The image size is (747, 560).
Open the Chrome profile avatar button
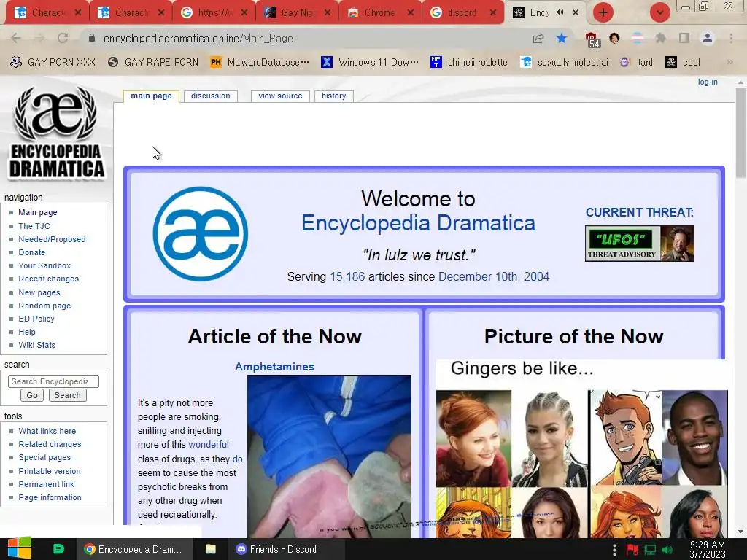pyautogui.click(x=708, y=38)
